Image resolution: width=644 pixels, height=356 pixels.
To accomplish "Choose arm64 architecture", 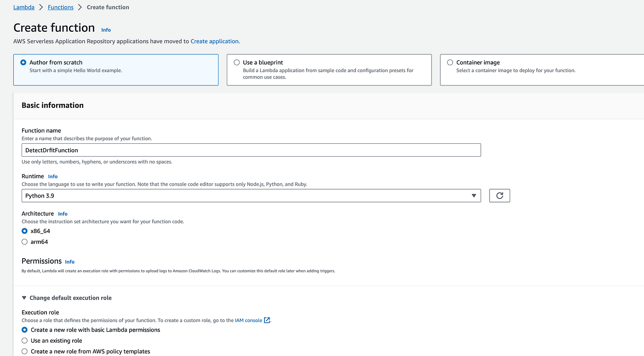I will click(x=25, y=242).
